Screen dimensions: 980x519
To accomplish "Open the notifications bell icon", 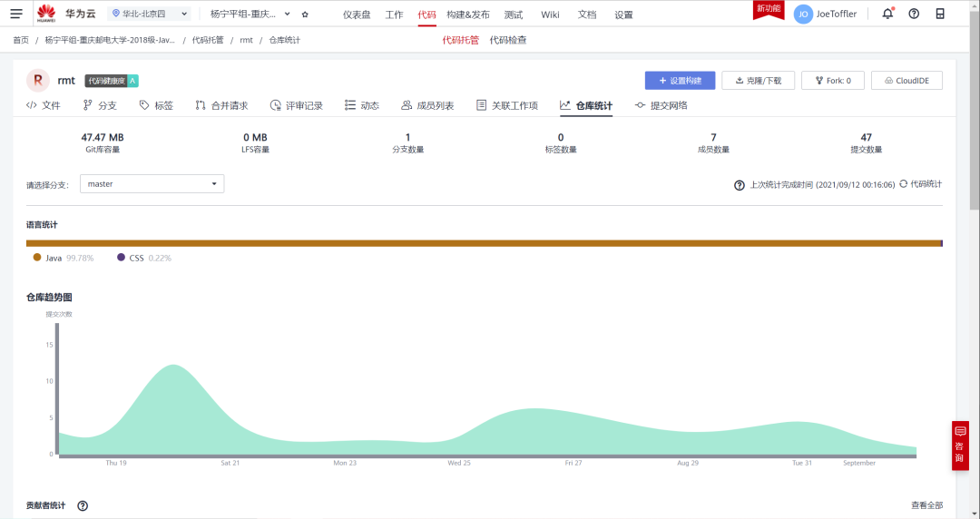I will point(887,13).
